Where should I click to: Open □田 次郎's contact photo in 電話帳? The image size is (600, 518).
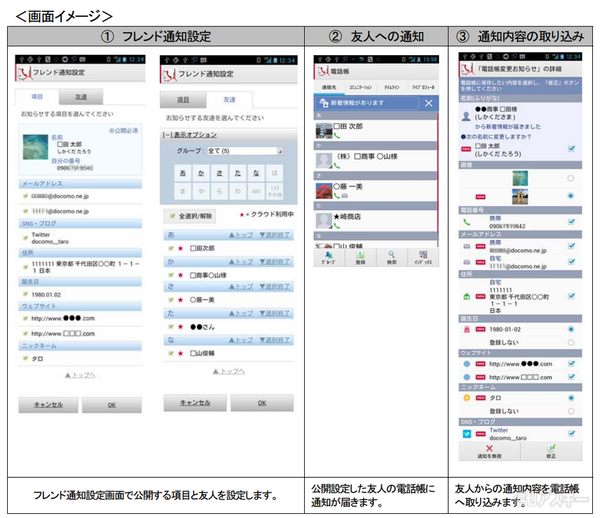324,130
